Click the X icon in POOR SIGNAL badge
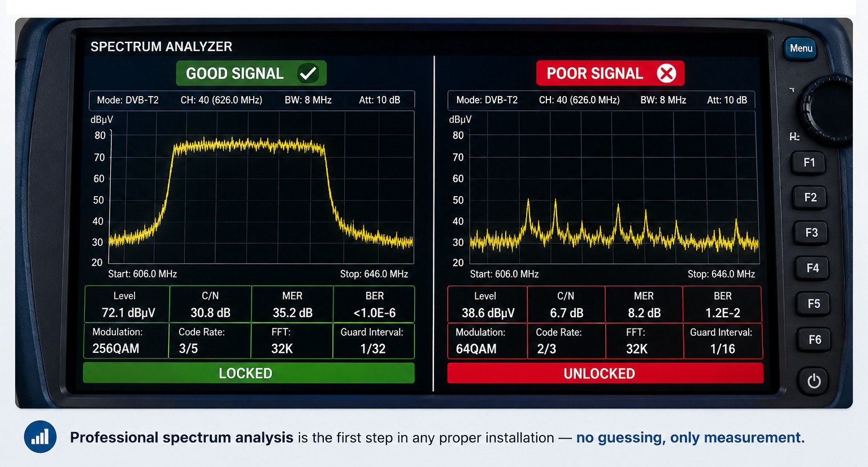Screen dimensions: 868x467 pos(667,73)
